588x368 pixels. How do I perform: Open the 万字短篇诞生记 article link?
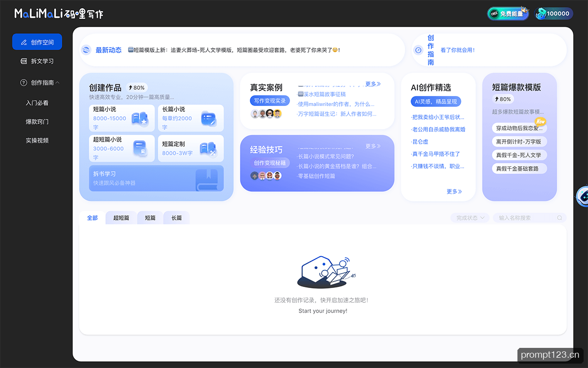pyautogui.click(x=337, y=114)
